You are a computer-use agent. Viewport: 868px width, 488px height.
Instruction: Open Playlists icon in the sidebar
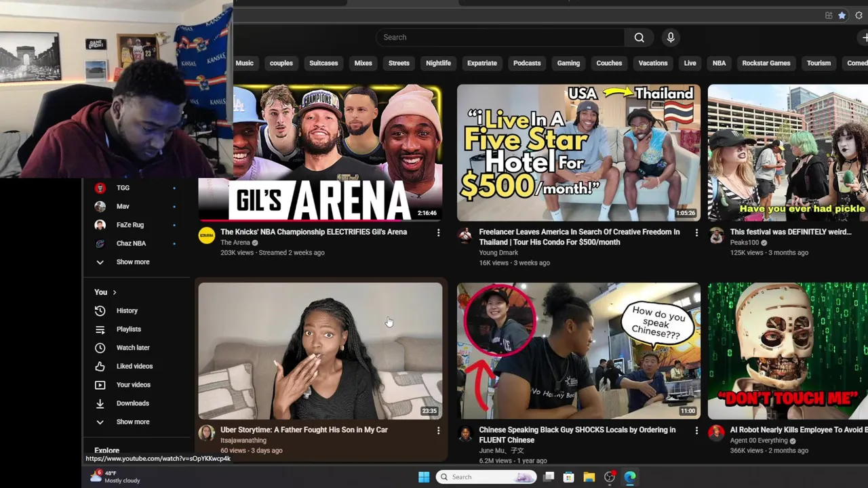(100, 329)
